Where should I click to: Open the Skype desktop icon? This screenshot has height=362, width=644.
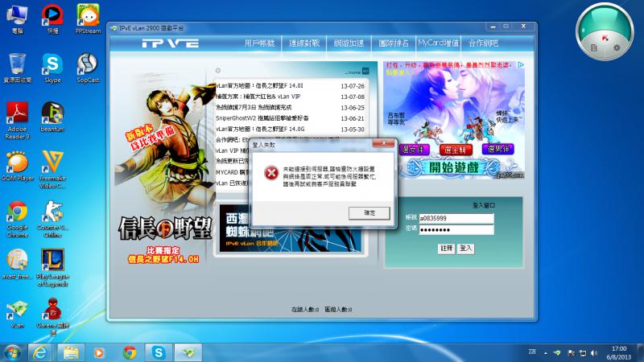click(x=52, y=68)
